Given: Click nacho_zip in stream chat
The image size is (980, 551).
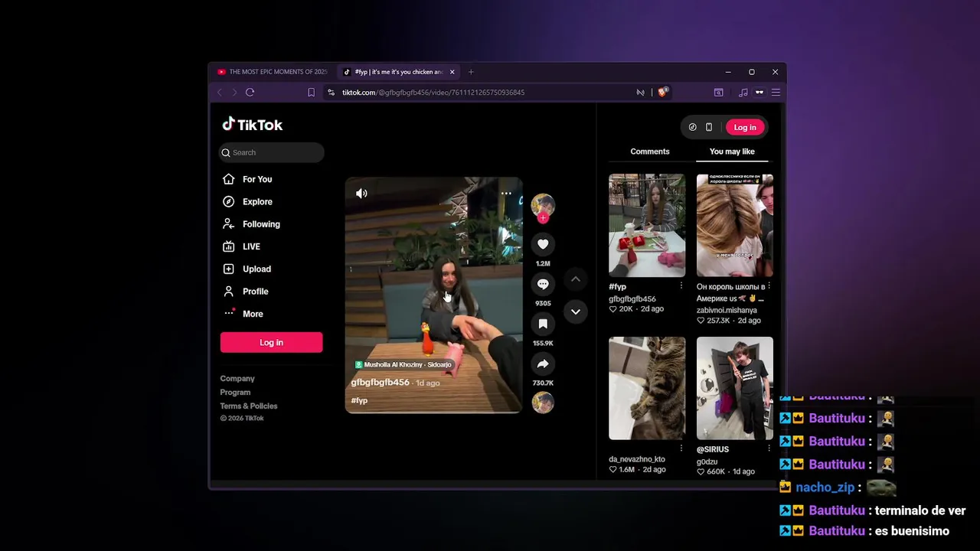Looking at the screenshot, I should coord(825,487).
